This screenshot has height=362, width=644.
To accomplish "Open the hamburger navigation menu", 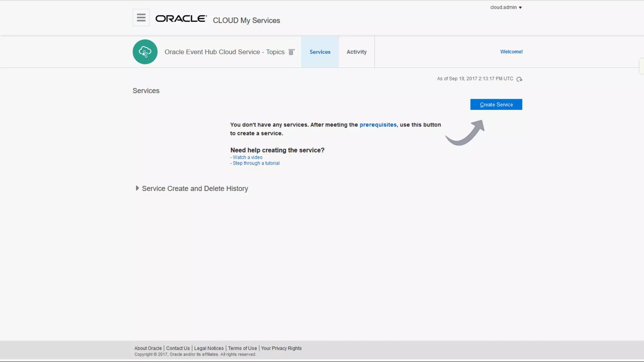I will [141, 18].
